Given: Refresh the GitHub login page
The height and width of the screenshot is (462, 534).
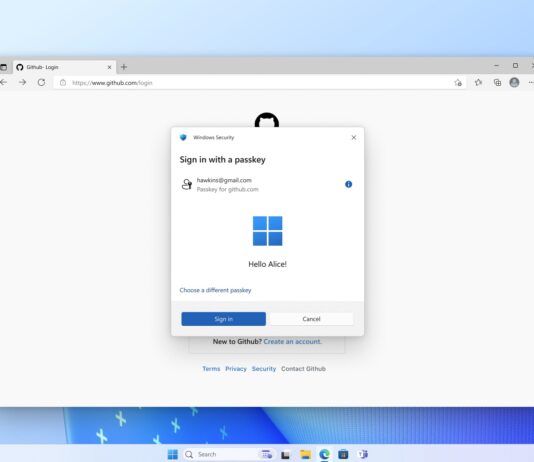Looking at the screenshot, I should (41, 82).
